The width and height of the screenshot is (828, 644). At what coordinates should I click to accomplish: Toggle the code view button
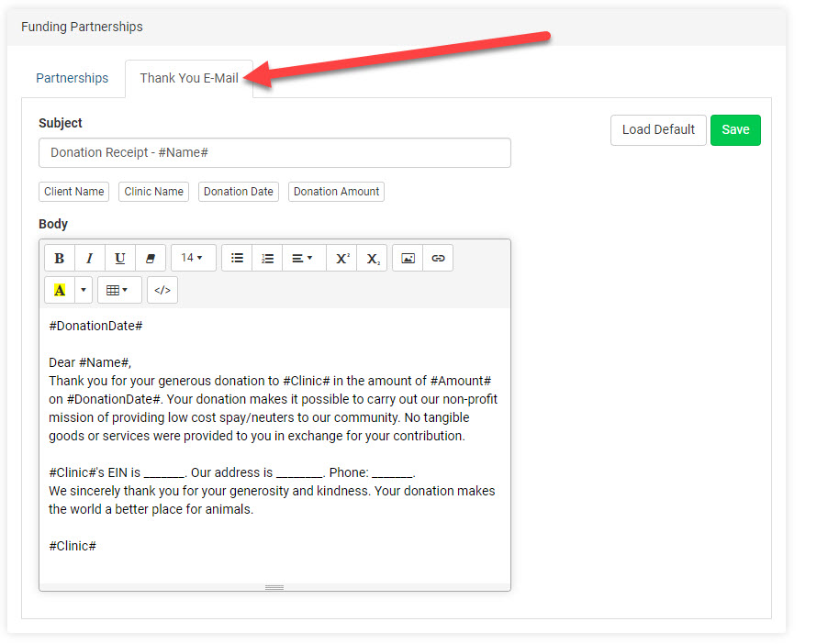162,291
